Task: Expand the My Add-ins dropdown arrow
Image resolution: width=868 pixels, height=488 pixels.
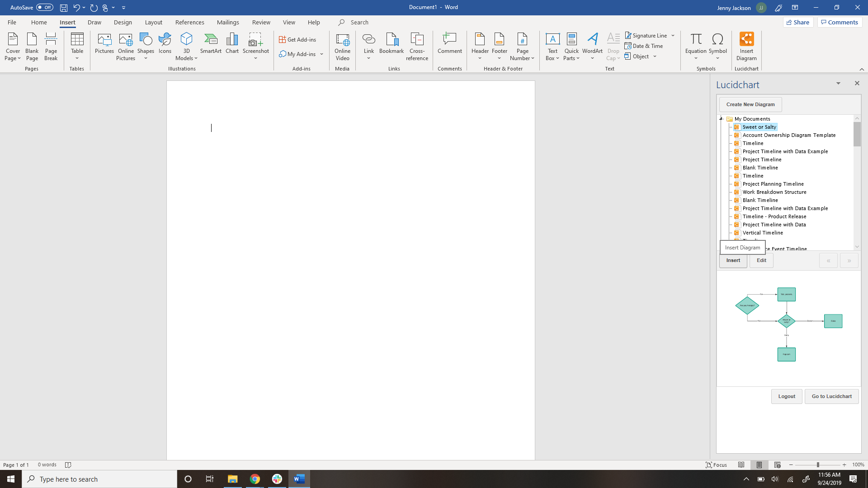Action: click(x=321, y=54)
